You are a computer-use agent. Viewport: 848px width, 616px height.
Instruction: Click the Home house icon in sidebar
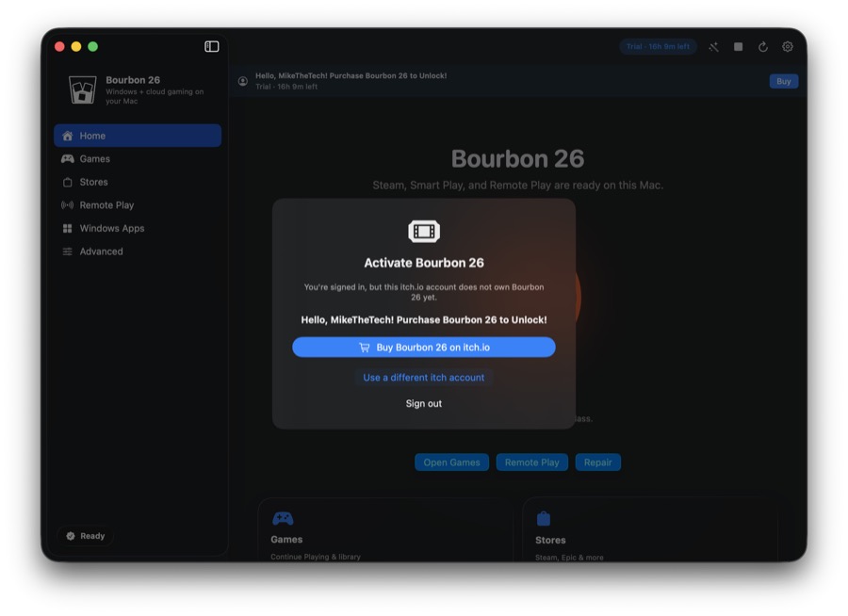point(68,136)
